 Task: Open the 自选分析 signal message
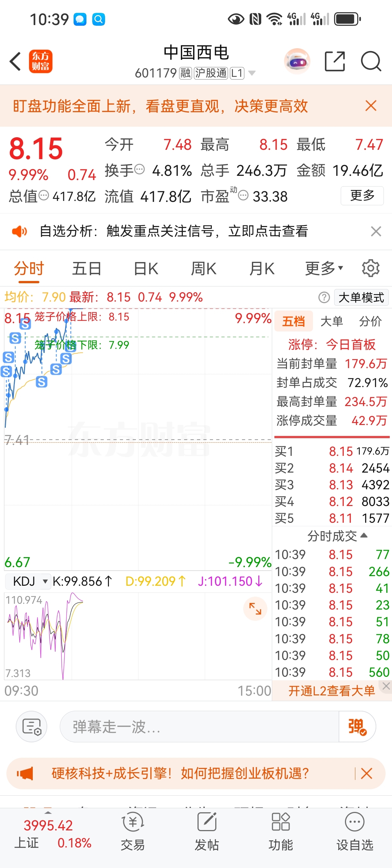pos(174,231)
